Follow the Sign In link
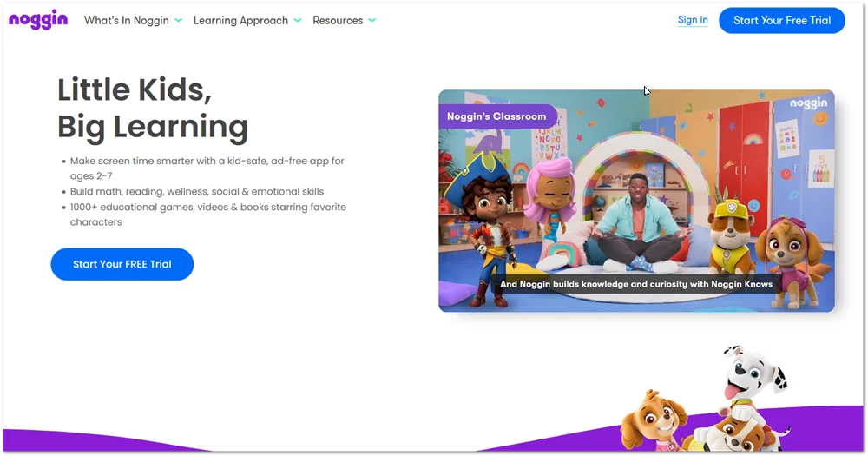868x456 pixels. (x=693, y=20)
